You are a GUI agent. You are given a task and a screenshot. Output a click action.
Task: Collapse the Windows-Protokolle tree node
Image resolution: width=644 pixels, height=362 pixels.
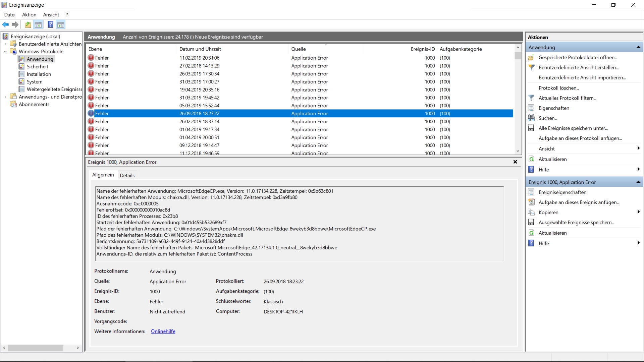click(x=5, y=52)
